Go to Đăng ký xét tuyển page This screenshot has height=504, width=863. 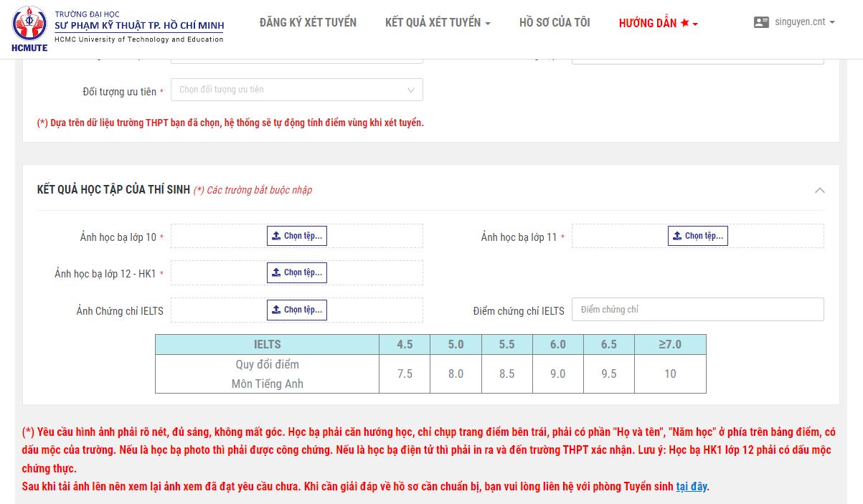[308, 23]
